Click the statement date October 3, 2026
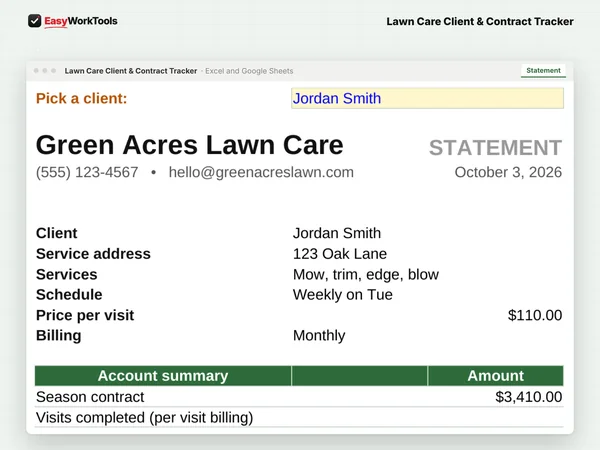The width and height of the screenshot is (600, 450). click(508, 172)
